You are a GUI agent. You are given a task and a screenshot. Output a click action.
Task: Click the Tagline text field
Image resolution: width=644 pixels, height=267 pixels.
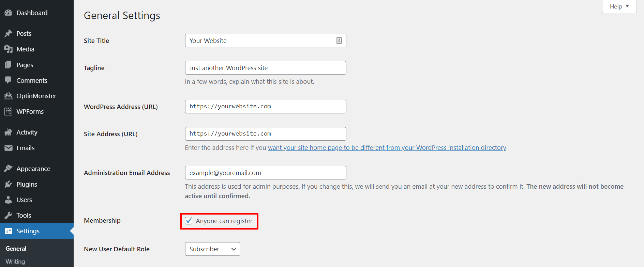(x=265, y=68)
